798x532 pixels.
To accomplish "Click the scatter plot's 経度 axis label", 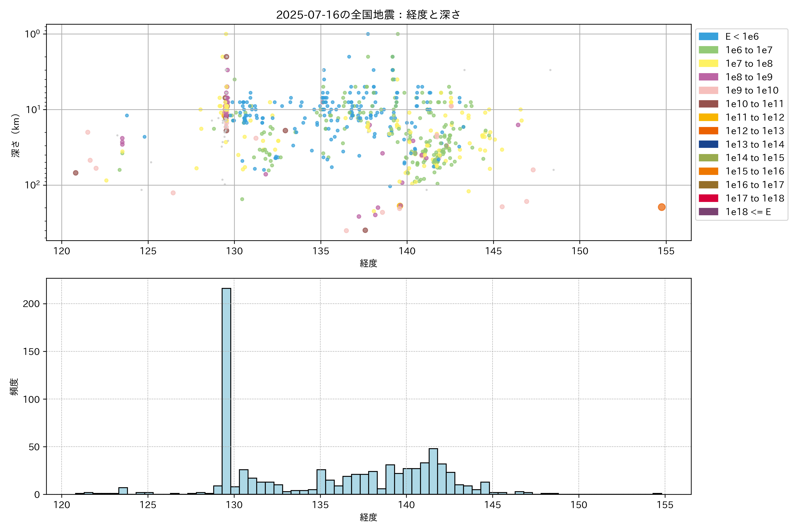I will [x=368, y=263].
